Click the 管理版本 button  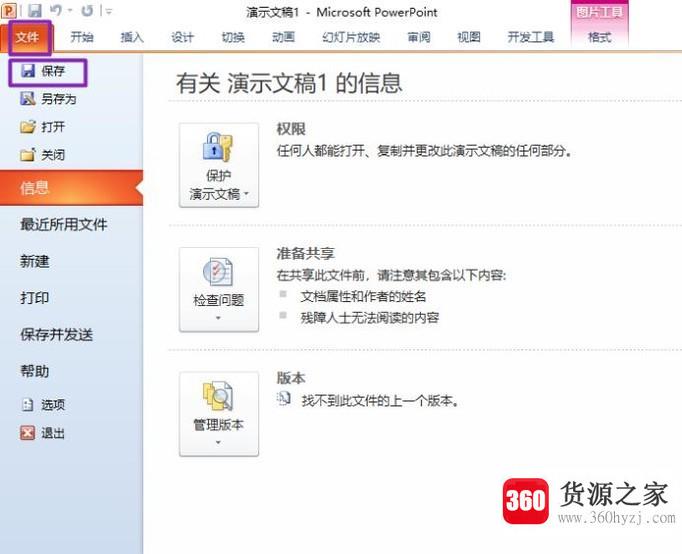pos(219,414)
